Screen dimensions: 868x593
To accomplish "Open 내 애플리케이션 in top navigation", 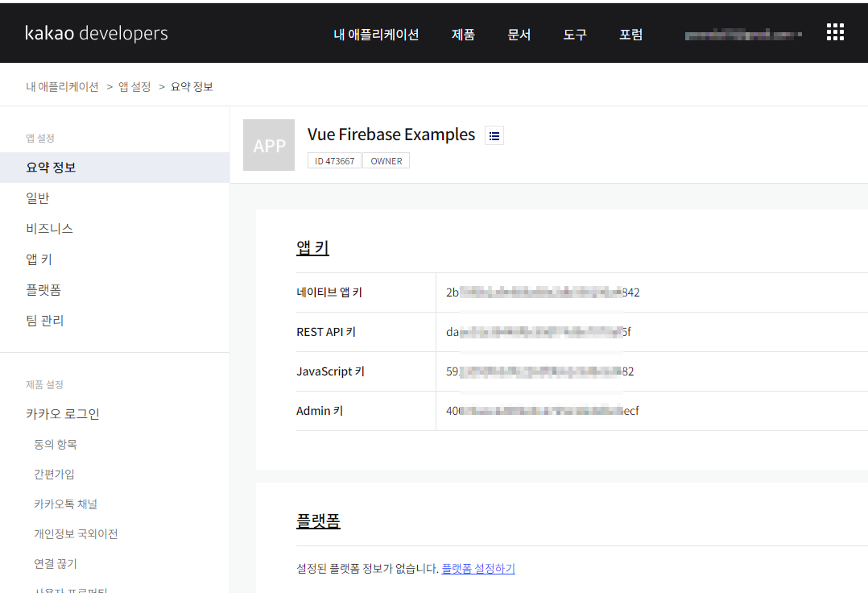I will click(376, 35).
